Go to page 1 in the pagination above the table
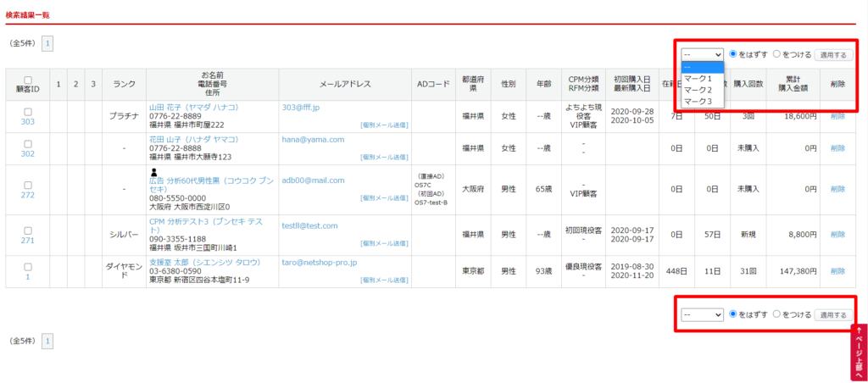Image resolution: width=868 pixels, height=383 pixels. 47,42
